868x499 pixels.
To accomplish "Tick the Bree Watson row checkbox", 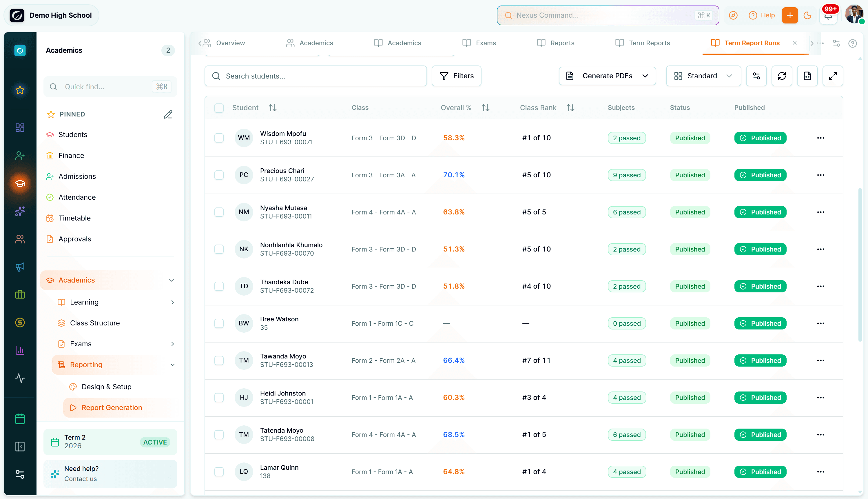I will click(219, 323).
